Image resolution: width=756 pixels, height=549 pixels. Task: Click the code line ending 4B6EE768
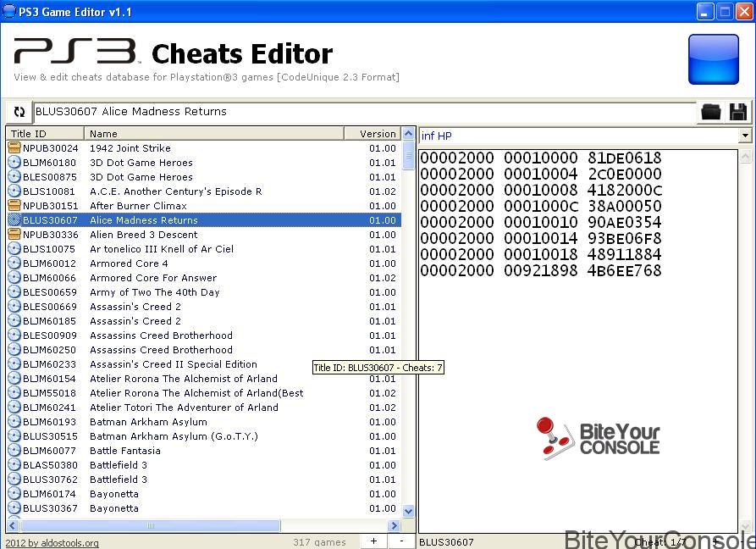click(x=541, y=270)
